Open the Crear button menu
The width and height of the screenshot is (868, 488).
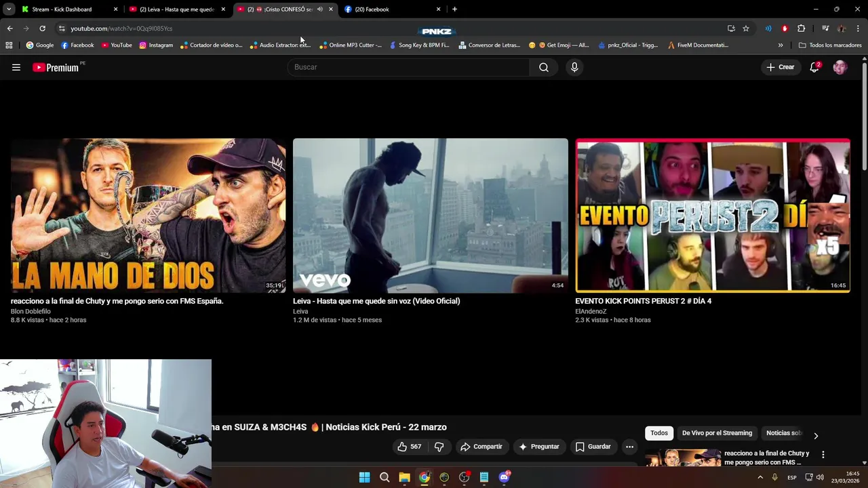[781, 67]
